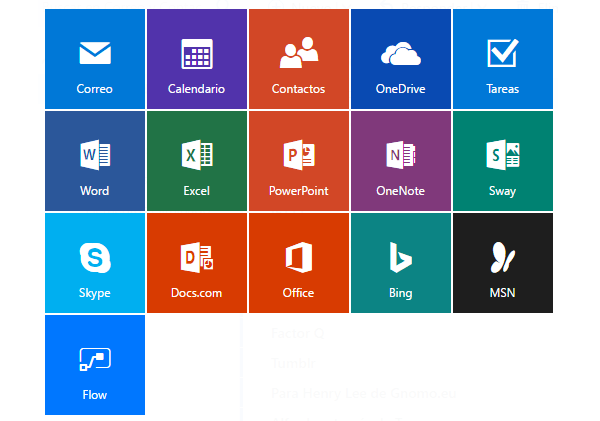The height and width of the screenshot is (421, 600).
Task: Open the OneDrive cloud tile
Action: (x=401, y=59)
